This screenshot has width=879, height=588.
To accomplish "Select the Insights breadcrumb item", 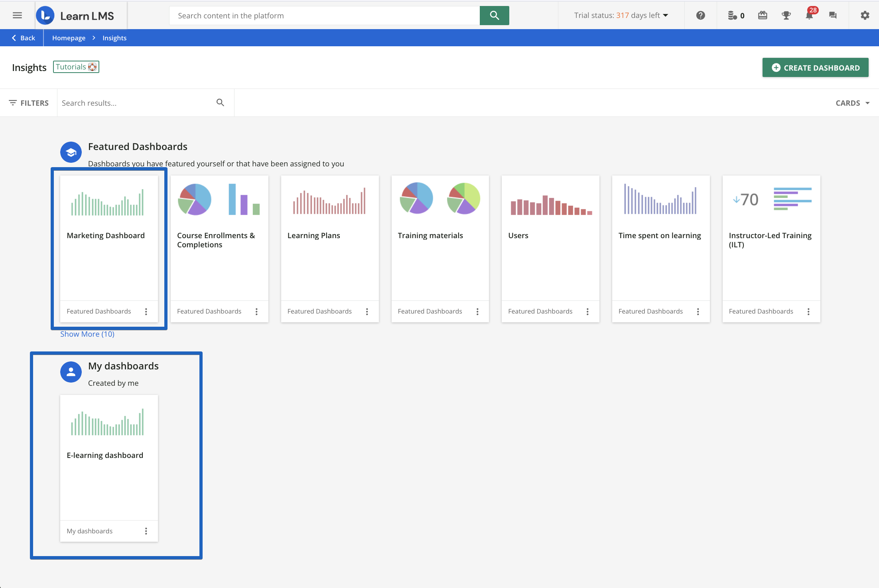I will coord(114,37).
